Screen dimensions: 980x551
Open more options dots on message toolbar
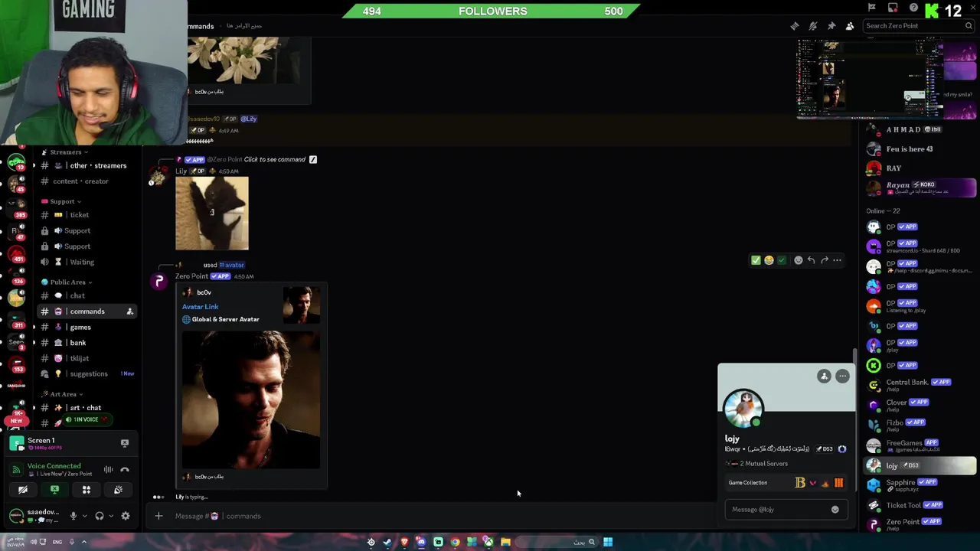(837, 260)
